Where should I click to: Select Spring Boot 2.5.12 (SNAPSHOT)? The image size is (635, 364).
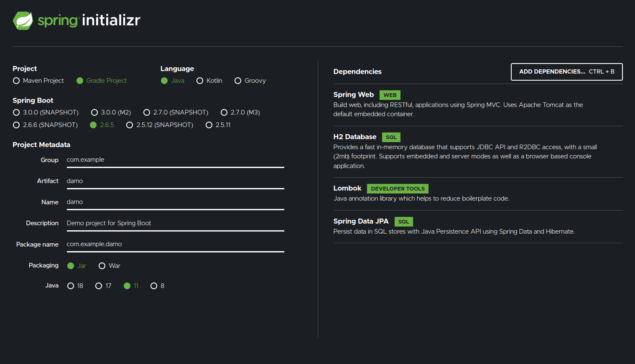pyautogui.click(x=160, y=125)
